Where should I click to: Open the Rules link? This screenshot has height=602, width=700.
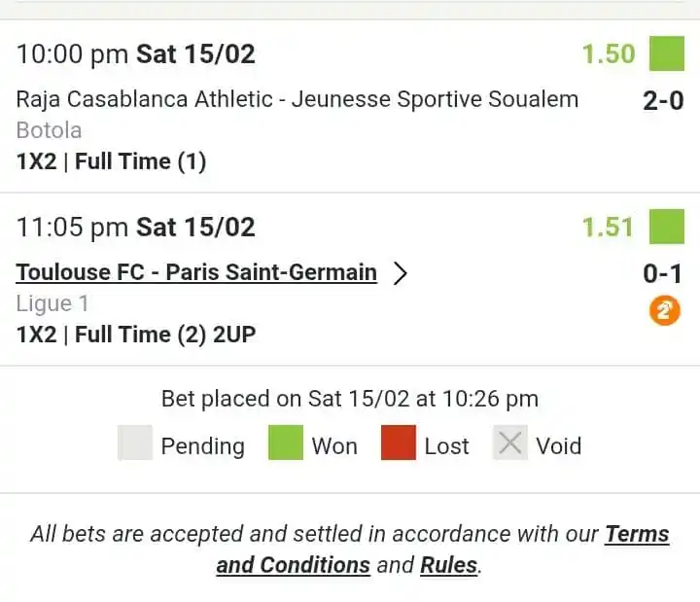[450, 565]
